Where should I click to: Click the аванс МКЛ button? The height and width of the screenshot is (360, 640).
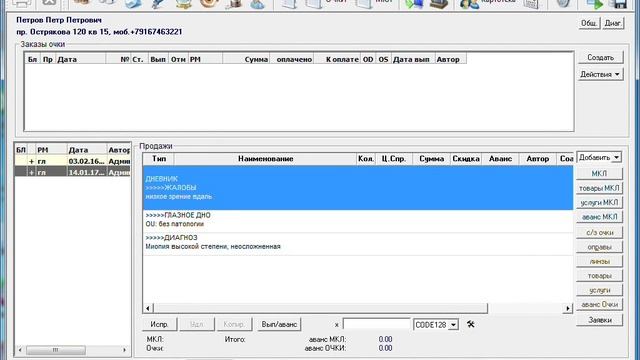[x=599, y=217]
